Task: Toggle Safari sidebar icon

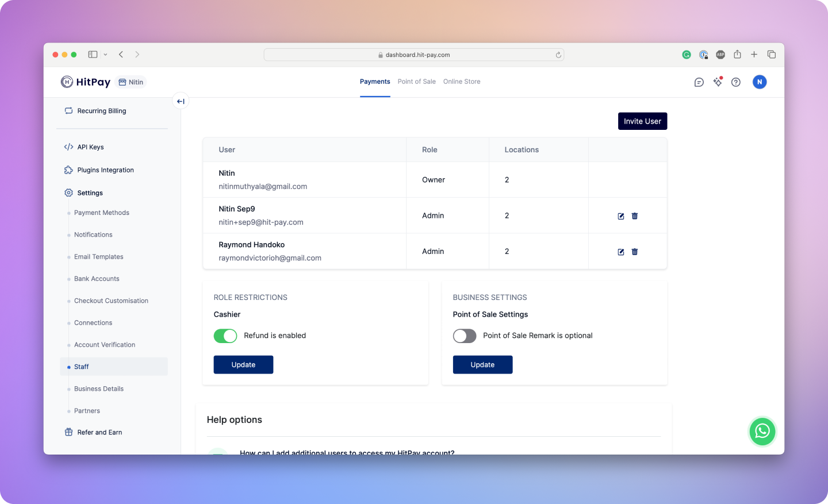Action: (93, 55)
